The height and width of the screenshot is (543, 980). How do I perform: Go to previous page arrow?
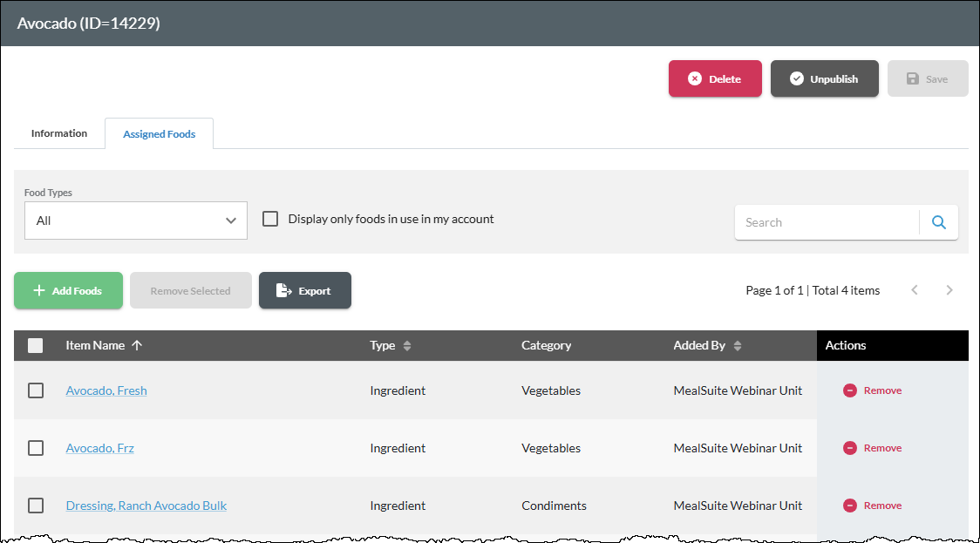[915, 290]
